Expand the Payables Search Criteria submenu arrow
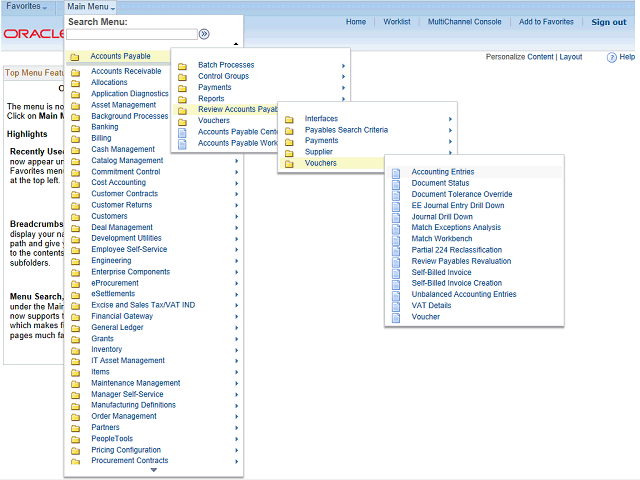The image size is (640, 480). click(450, 130)
